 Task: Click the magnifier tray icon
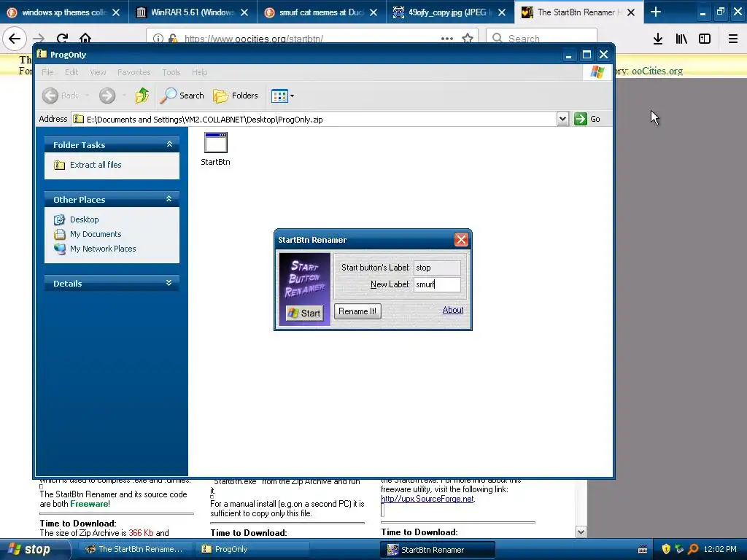693,549
